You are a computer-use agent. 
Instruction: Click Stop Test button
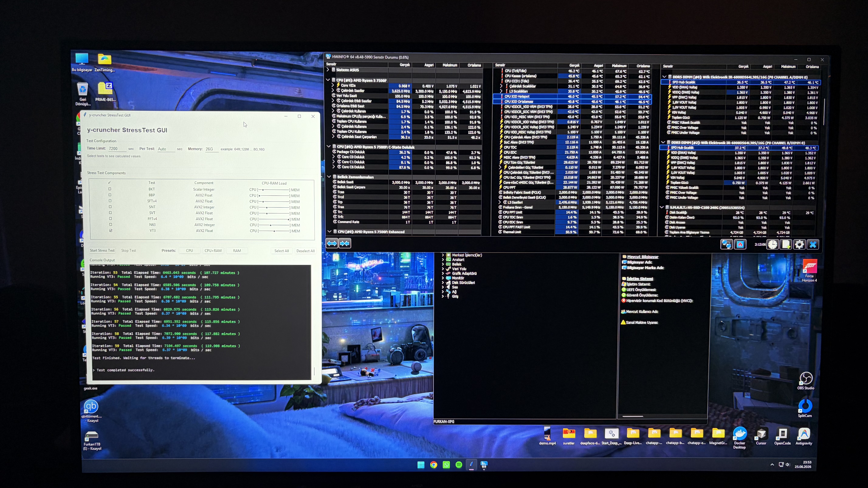coord(128,251)
